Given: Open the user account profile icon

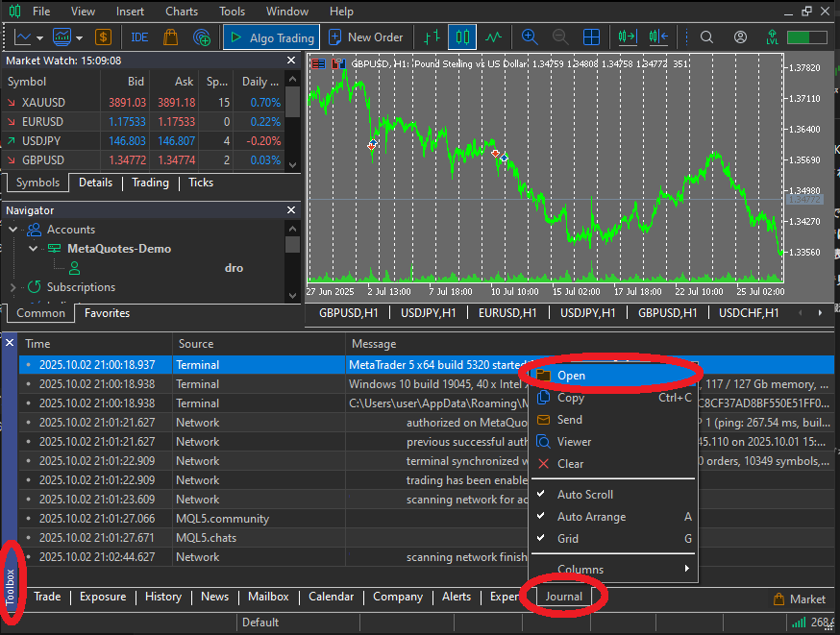Looking at the screenshot, I should 740,37.
